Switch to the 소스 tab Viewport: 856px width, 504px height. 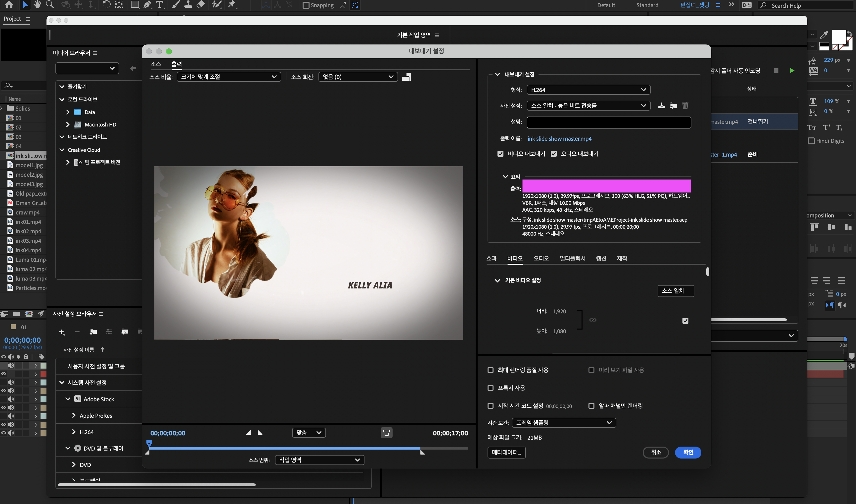(156, 64)
